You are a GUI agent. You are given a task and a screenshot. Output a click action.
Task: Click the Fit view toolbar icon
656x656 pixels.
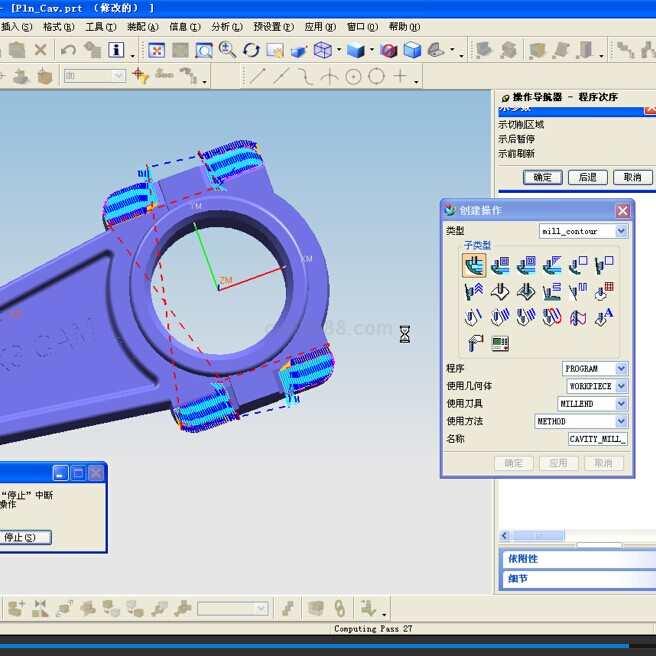[x=157, y=50]
